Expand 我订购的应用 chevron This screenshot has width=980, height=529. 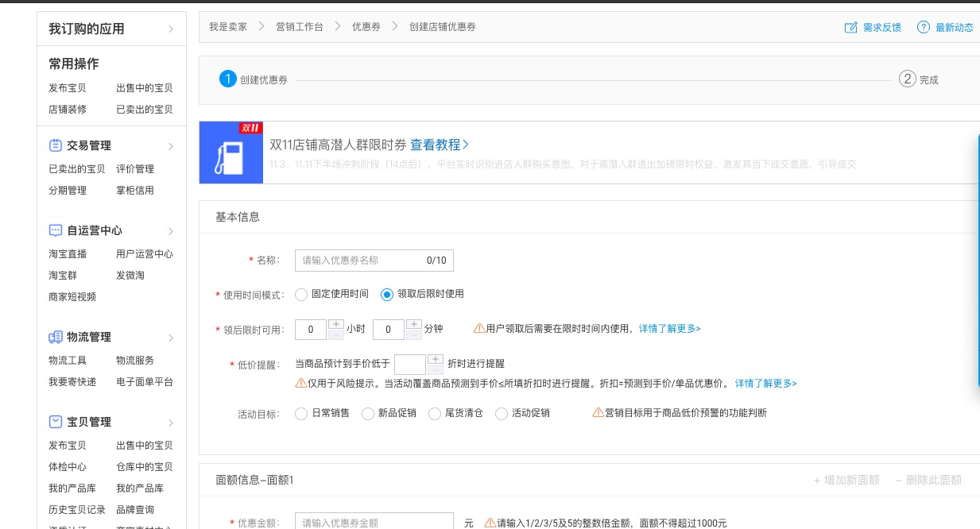pyautogui.click(x=171, y=29)
